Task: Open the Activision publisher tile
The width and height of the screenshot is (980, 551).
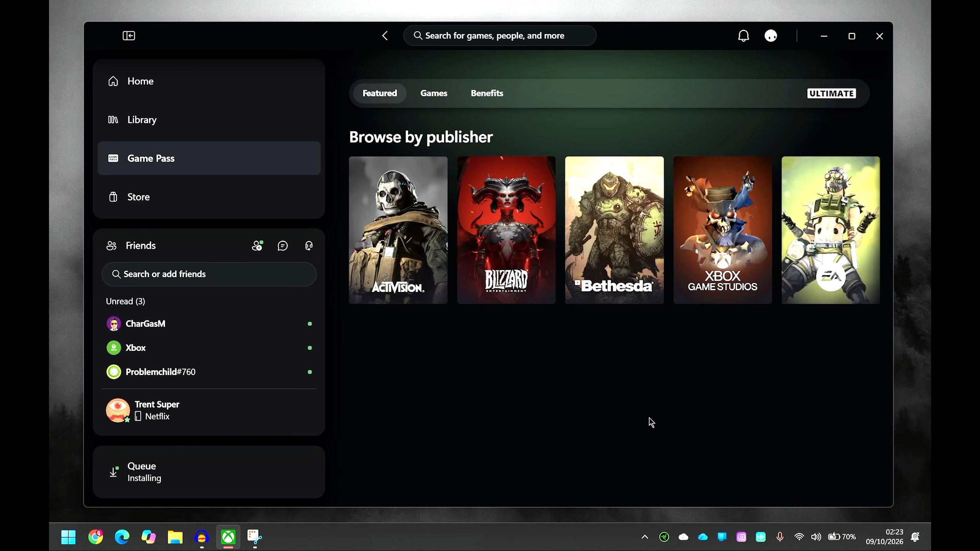Action: click(x=398, y=230)
